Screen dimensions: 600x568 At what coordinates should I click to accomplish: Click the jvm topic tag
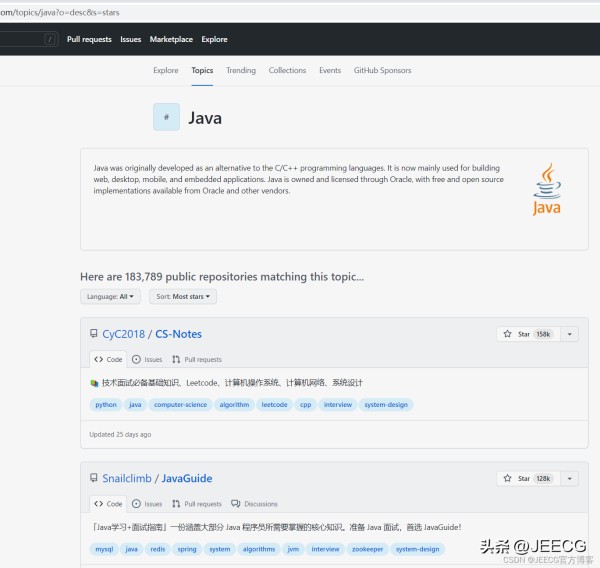[x=293, y=549]
